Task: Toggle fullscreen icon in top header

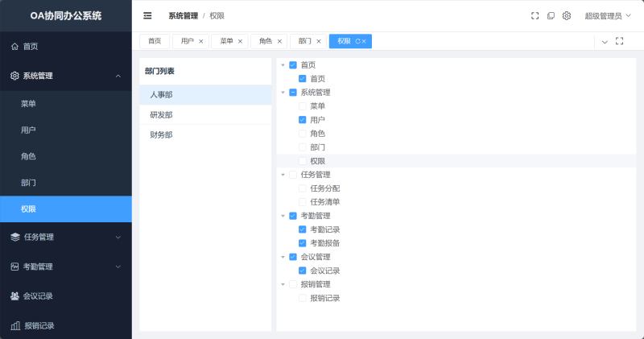Action: tap(535, 15)
